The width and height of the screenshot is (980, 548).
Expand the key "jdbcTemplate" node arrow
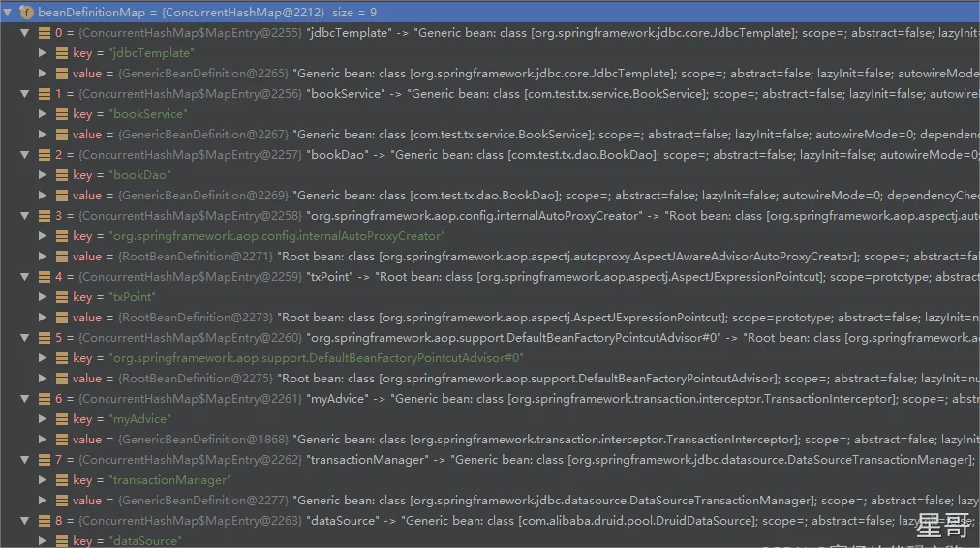(x=42, y=53)
